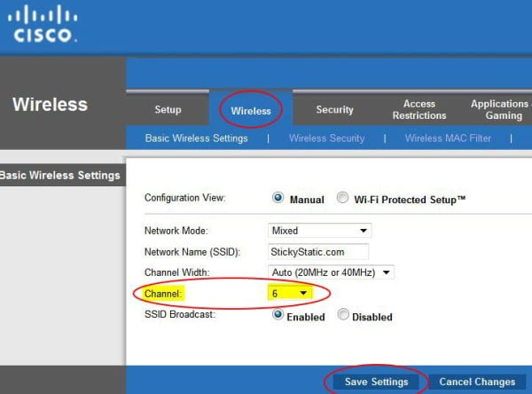
Task: Open the Wireless MAC Filter subtab
Action: point(448,138)
